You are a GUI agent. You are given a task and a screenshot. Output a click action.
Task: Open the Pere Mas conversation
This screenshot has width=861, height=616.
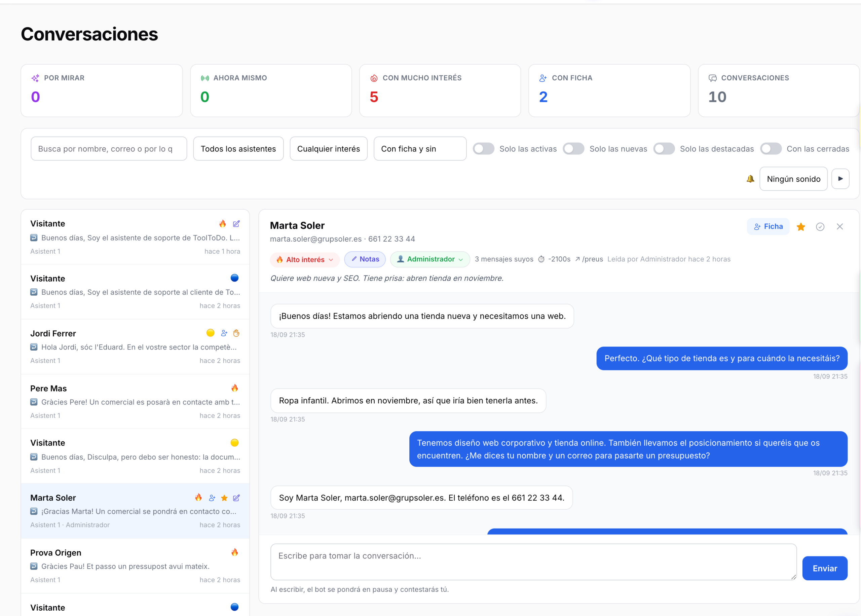[x=135, y=401]
